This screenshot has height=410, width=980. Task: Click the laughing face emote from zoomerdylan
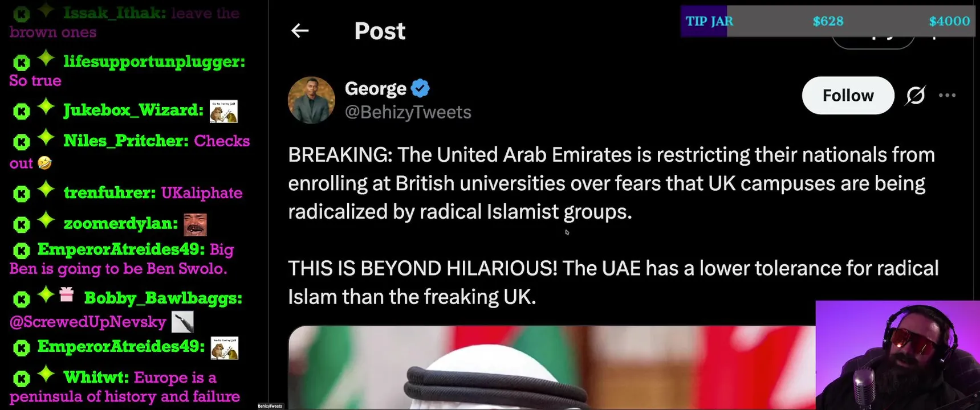point(195,225)
